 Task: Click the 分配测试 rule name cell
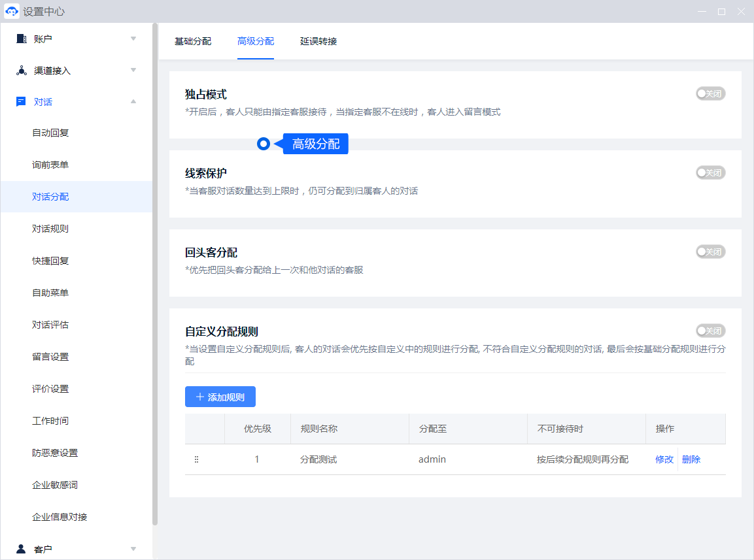click(318, 459)
